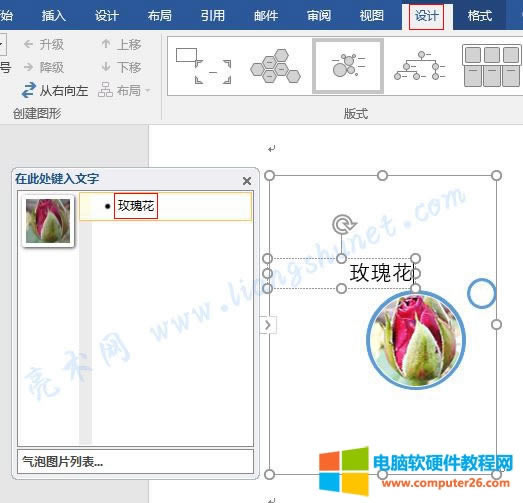This screenshot has width=523, height=503.
Task: Click the 升级 promote button
Action: (44, 44)
